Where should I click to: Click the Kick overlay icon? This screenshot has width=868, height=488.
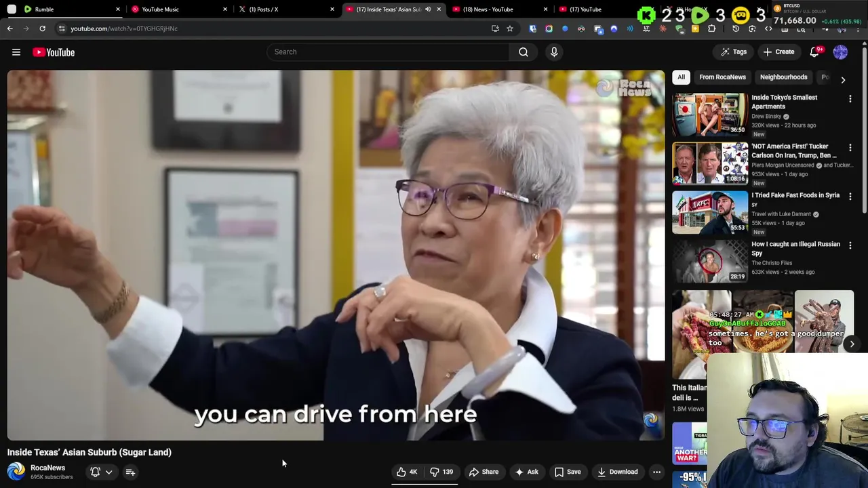coord(646,15)
